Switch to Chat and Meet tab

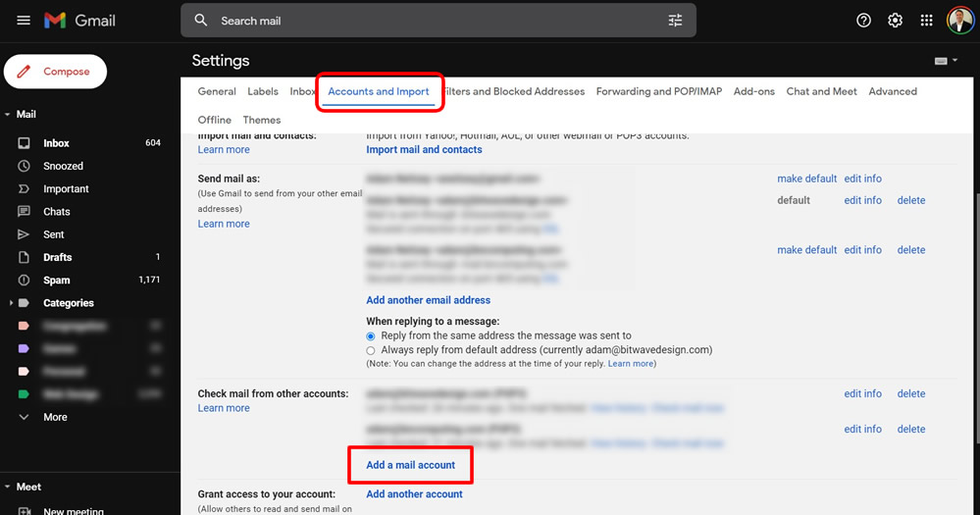point(821,91)
